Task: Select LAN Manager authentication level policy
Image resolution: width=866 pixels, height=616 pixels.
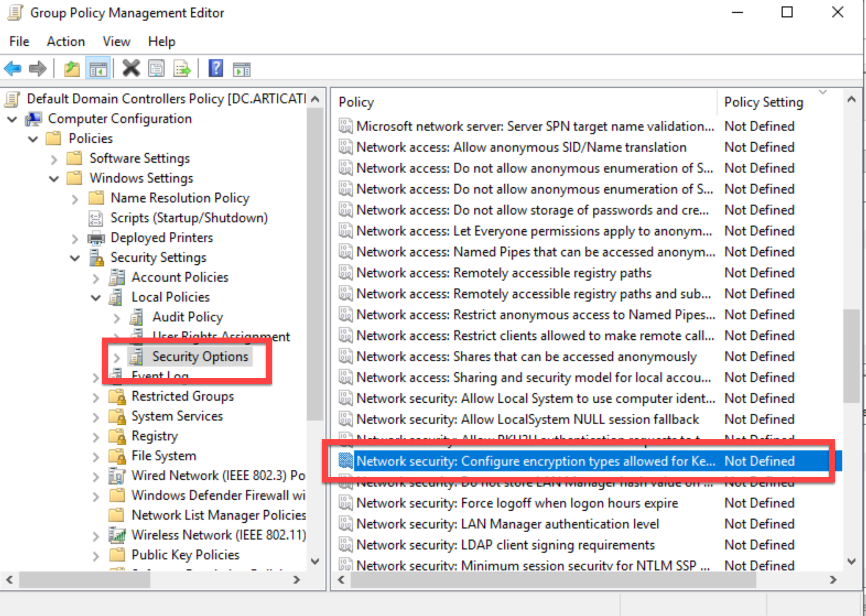Action: [507, 524]
